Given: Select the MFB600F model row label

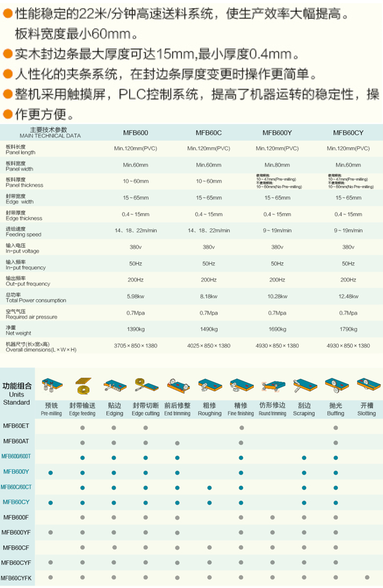Looking at the screenshot, I should point(16,517).
